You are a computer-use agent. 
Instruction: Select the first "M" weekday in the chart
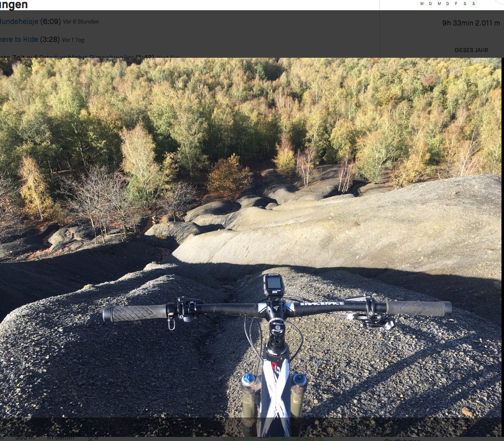pos(422,4)
